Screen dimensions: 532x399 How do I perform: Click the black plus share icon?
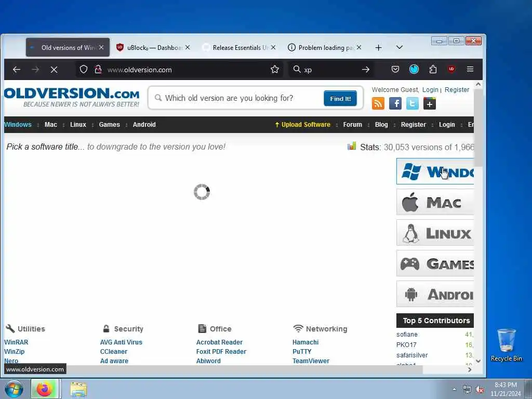pos(430,103)
